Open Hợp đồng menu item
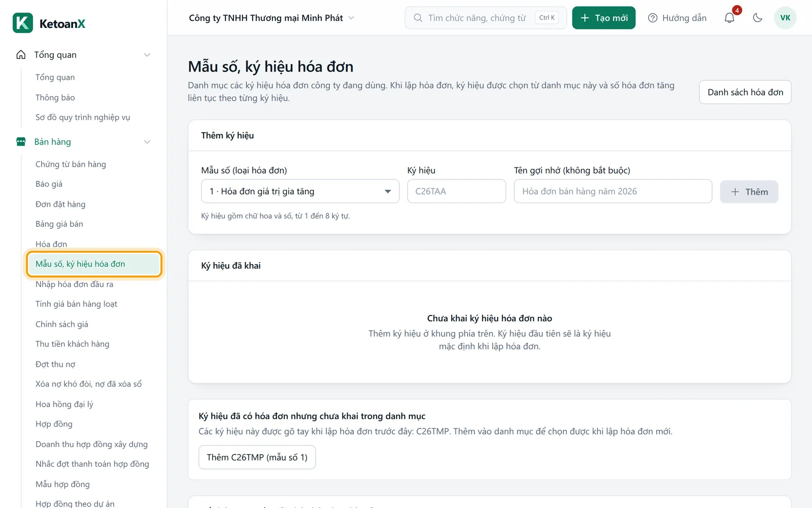812x508 pixels. pos(54,424)
